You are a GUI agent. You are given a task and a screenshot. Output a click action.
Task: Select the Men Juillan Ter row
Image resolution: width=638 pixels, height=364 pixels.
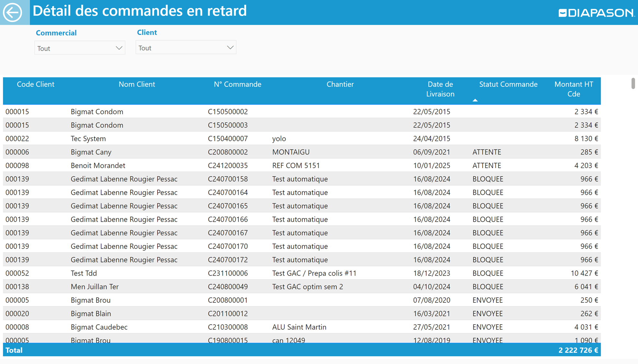95,287
